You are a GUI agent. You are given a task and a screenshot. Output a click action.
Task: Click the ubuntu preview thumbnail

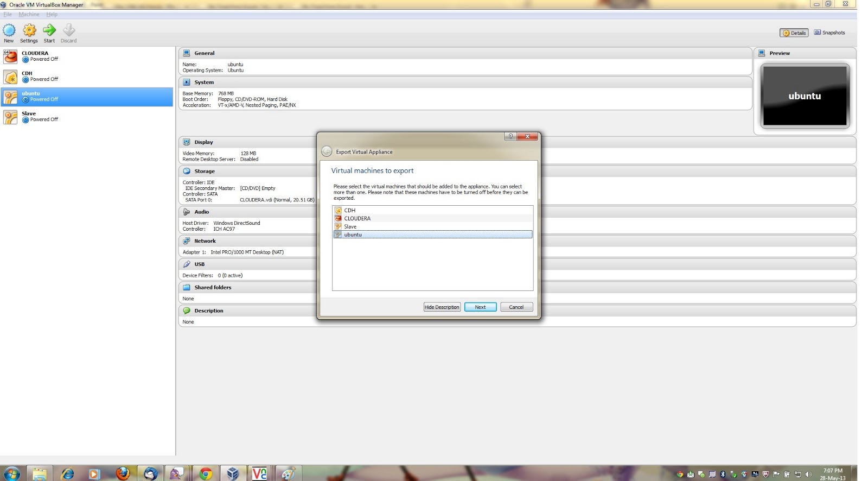[805, 96]
